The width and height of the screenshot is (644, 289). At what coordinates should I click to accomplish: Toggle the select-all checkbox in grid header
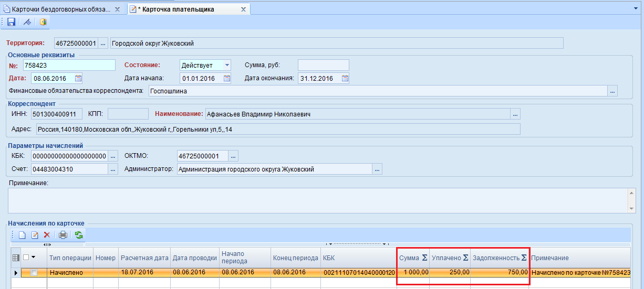click(26, 257)
